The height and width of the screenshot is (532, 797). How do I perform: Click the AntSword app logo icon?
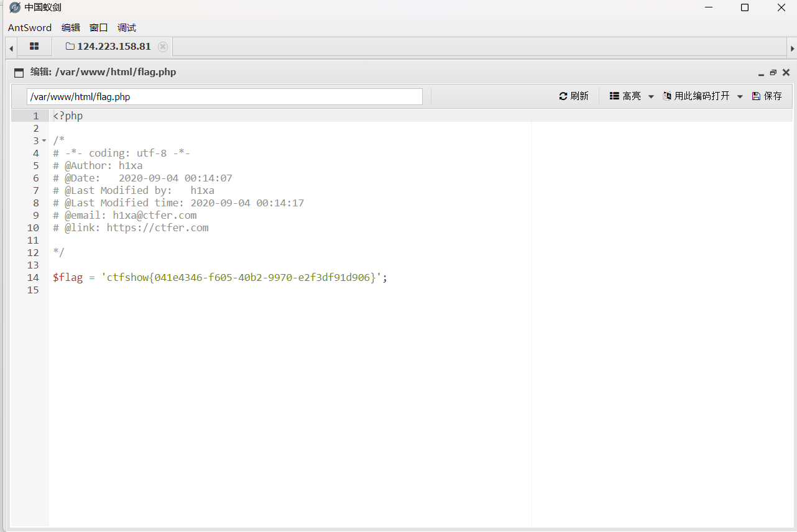coord(15,7)
